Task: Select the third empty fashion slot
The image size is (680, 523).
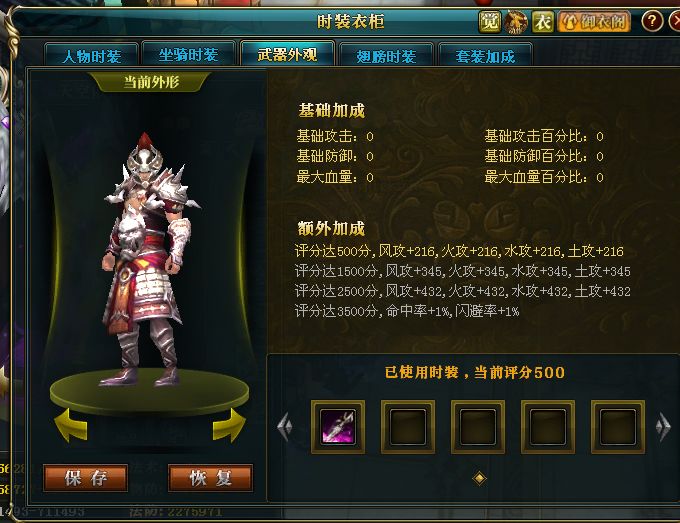Action: tap(478, 427)
